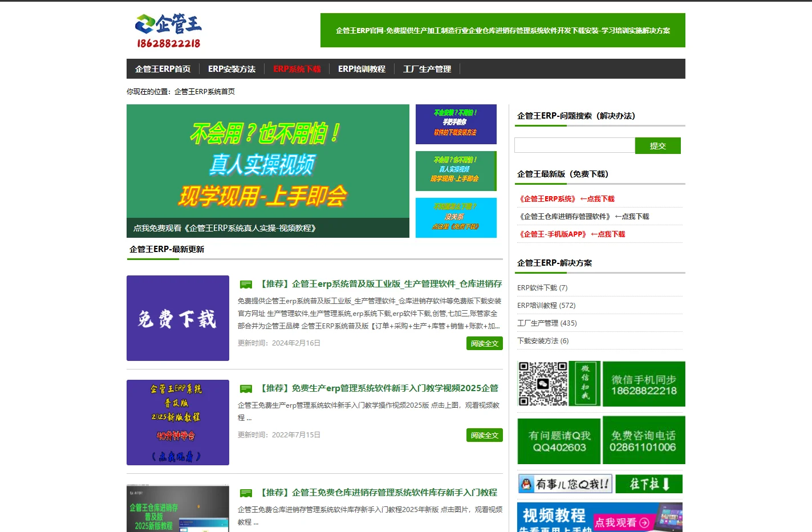Screen dimensions: 812x532
Task: Click the article summary starting 免费提供企管王erp系统普及版
Action: coord(370,314)
